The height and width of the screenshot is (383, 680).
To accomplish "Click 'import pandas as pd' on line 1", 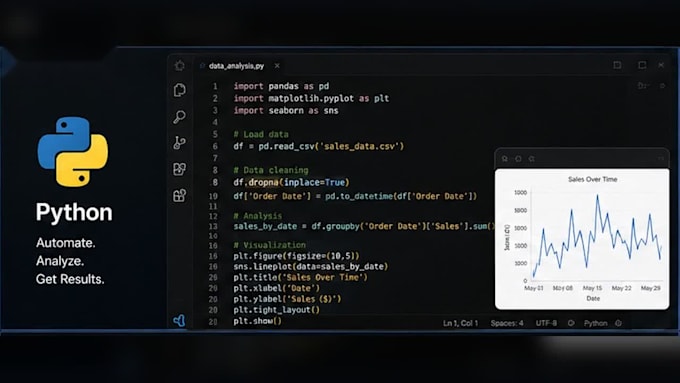I will point(281,86).
